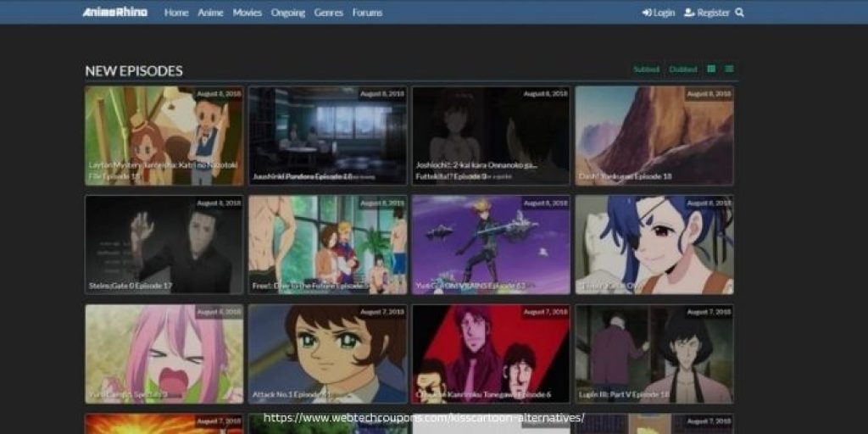Open Yu-Gi-Oh! VRAINS episode thumbnail
The image size is (868, 434).
tap(491, 245)
